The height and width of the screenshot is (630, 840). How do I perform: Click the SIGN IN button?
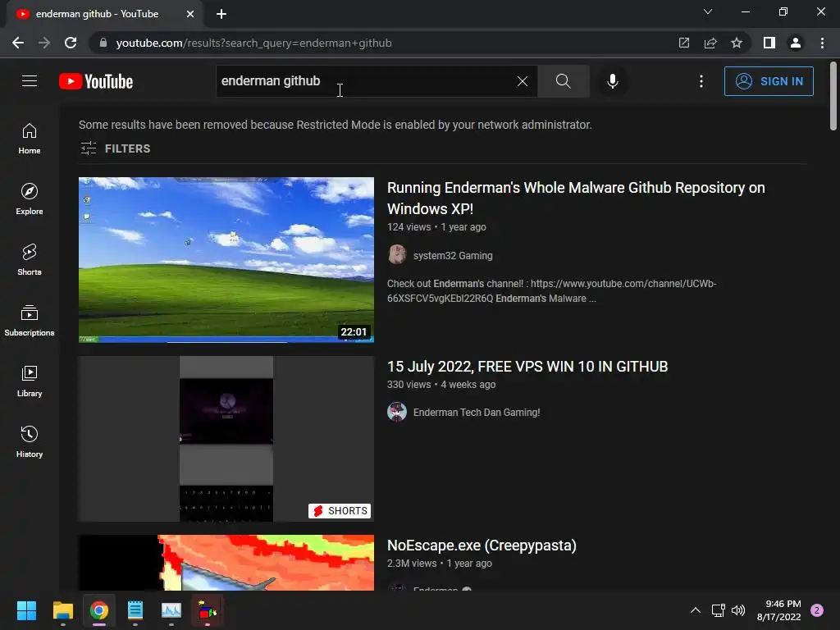pyautogui.click(x=769, y=81)
